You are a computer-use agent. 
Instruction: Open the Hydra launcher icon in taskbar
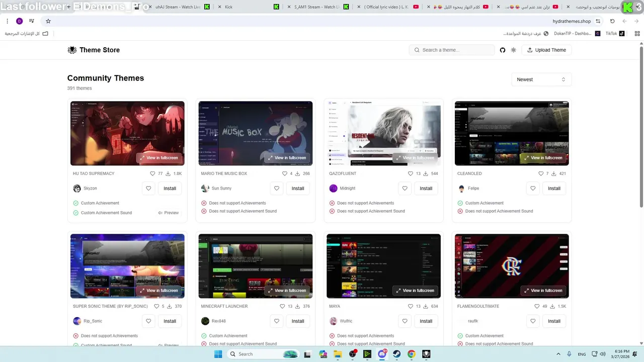tap(427, 354)
